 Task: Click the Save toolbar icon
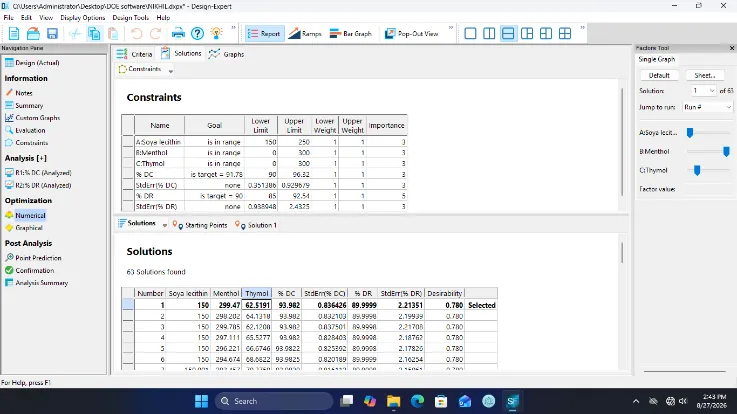point(52,33)
